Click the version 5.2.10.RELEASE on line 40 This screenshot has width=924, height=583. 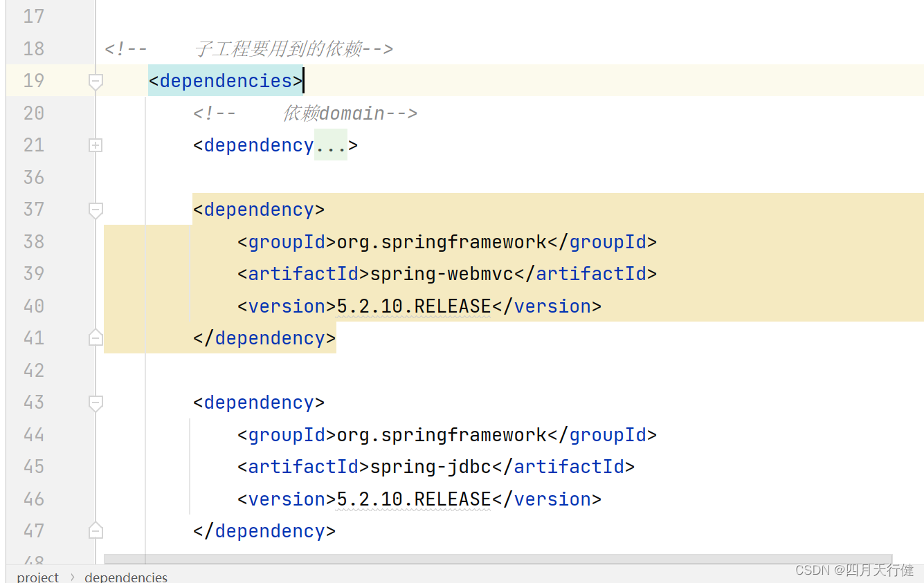[413, 306]
